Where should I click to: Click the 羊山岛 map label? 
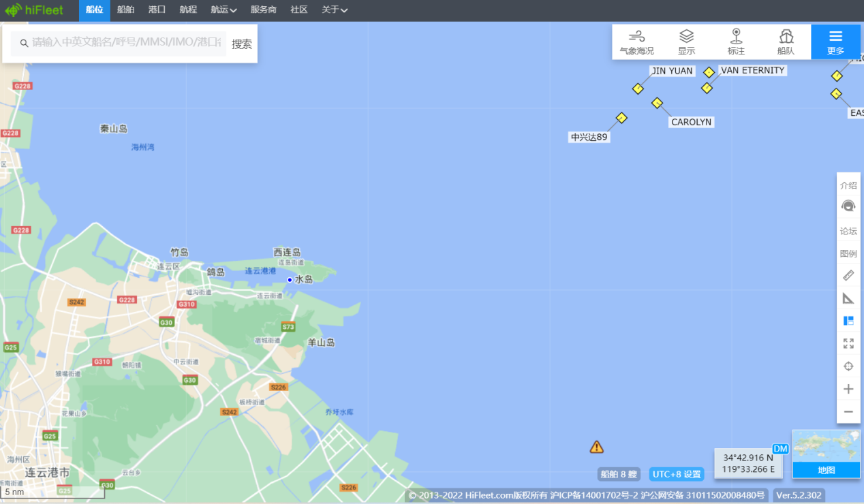(x=322, y=343)
